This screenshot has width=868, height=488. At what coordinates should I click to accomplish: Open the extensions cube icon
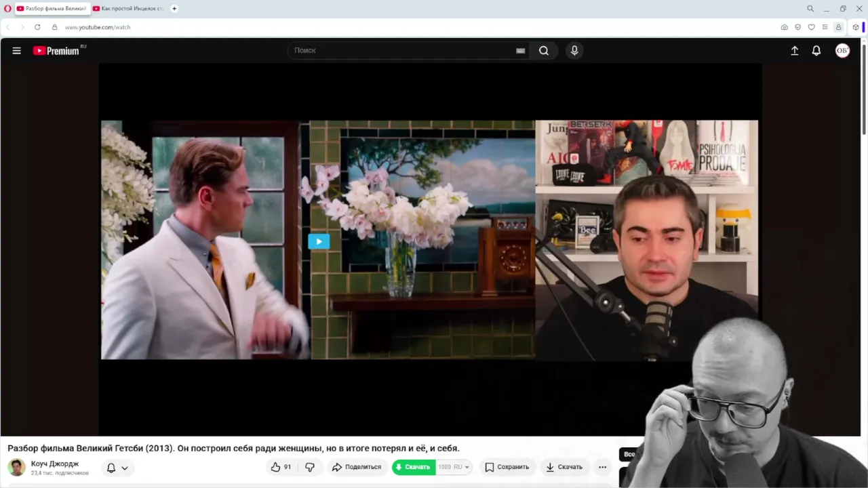[x=856, y=27]
